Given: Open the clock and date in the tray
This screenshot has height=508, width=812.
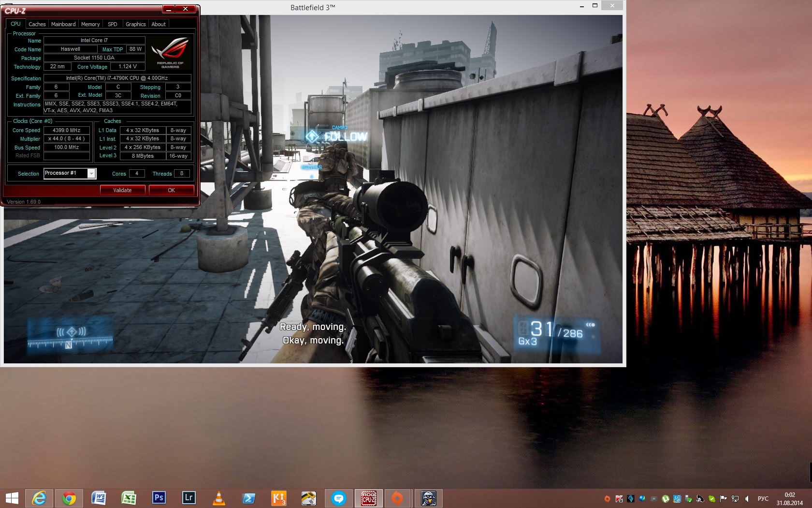Looking at the screenshot, I should (x=790, y=499).
